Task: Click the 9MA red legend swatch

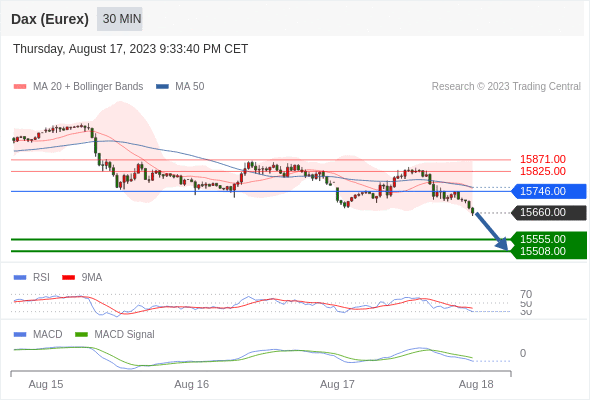Action: (x=68, y=278)
